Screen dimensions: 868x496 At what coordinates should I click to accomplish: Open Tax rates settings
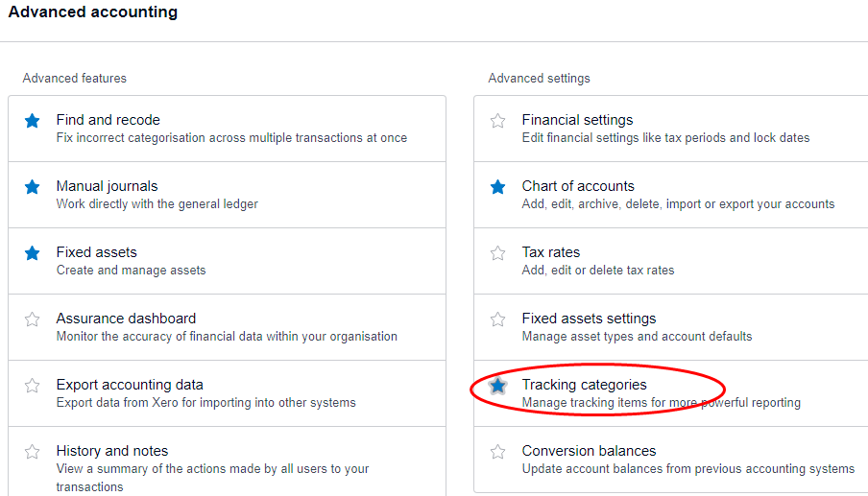click(x=551, y=252)
